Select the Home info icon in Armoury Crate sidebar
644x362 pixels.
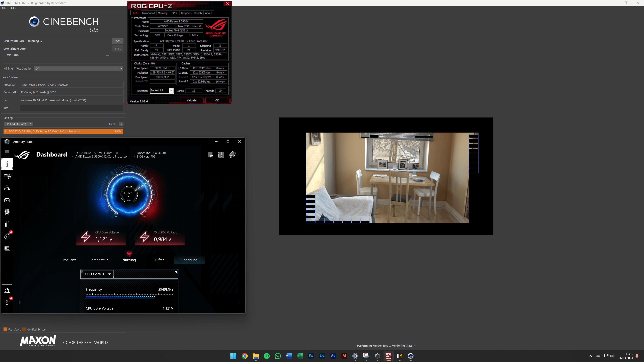tap(7, 164)
